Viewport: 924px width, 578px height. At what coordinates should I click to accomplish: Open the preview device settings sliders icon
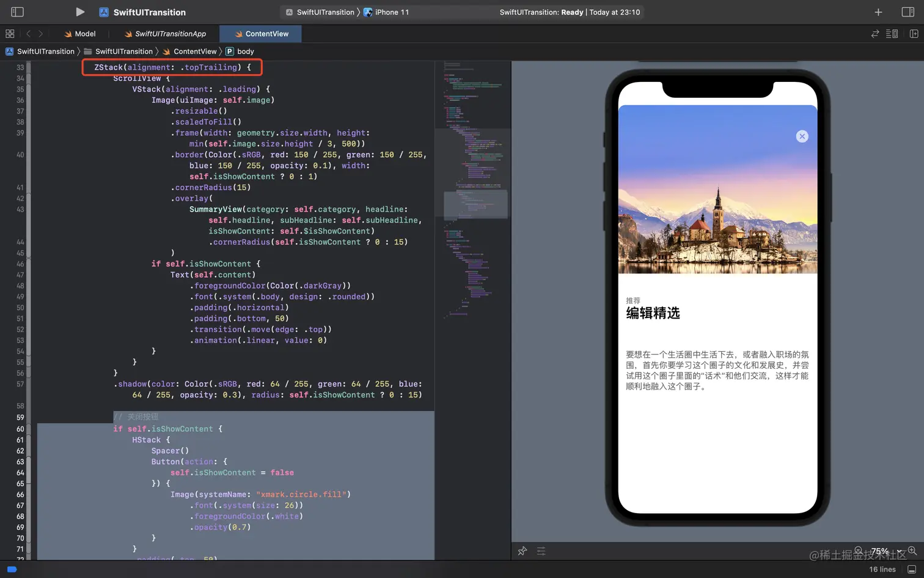(541, 551)
